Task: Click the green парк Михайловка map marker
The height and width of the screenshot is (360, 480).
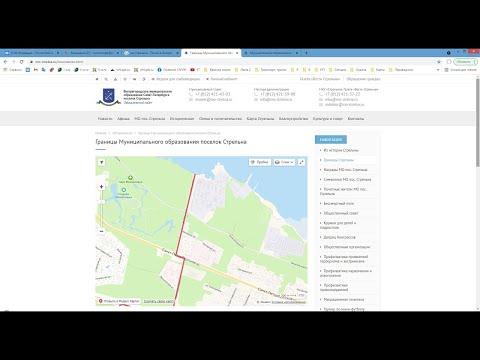Action: (130, 178)
